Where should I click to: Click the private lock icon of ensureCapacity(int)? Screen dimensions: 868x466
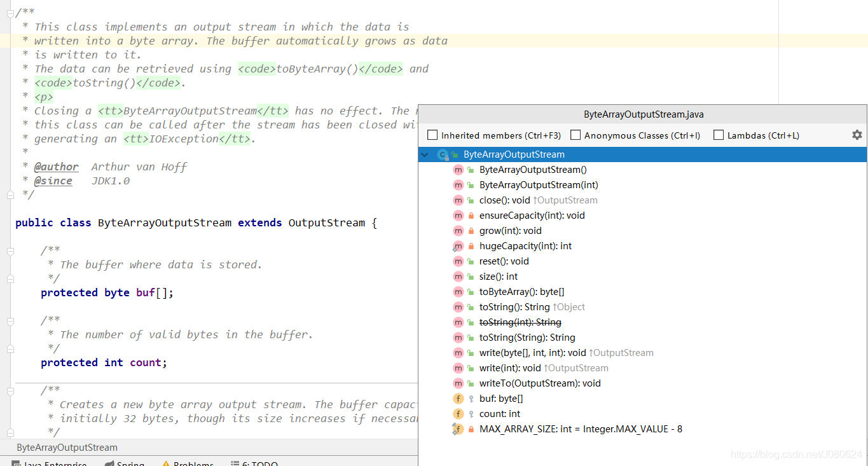coord(471,216)
